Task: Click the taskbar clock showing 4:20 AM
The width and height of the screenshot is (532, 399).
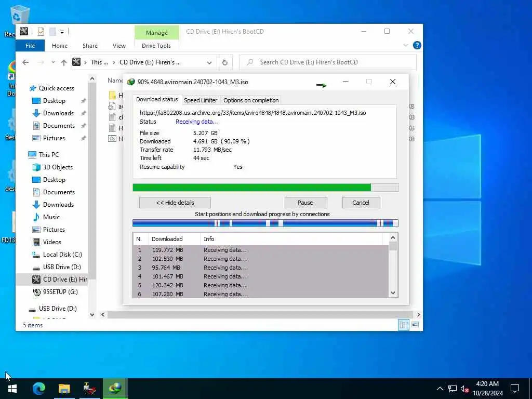Action: pos(487,389)
